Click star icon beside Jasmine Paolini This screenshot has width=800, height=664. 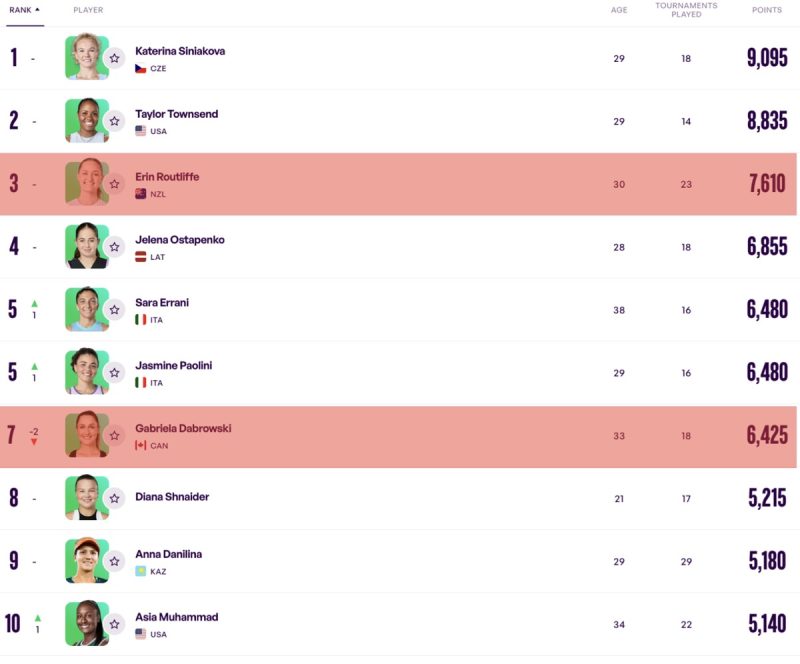[x=114, y=373]
